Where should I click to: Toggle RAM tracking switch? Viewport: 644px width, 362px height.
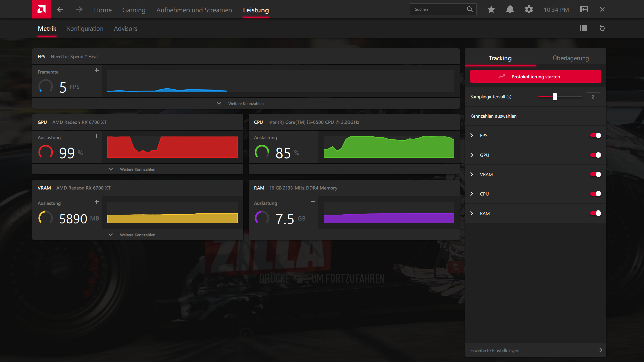pos(595,213)
